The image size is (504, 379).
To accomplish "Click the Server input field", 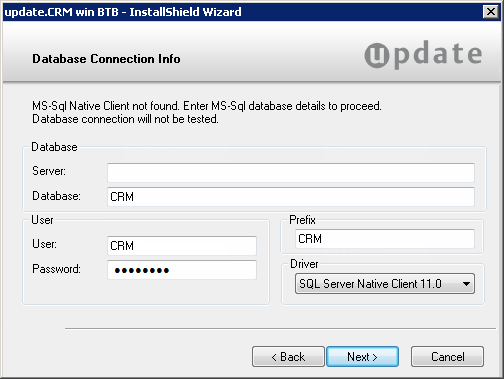I will click(x=291, y=173).
